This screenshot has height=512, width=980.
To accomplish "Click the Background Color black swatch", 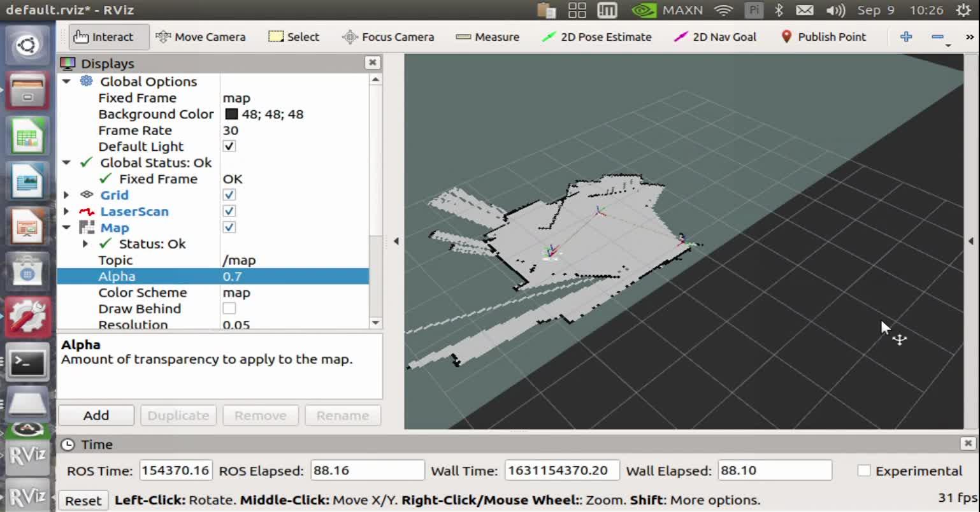I will point(231,114).
